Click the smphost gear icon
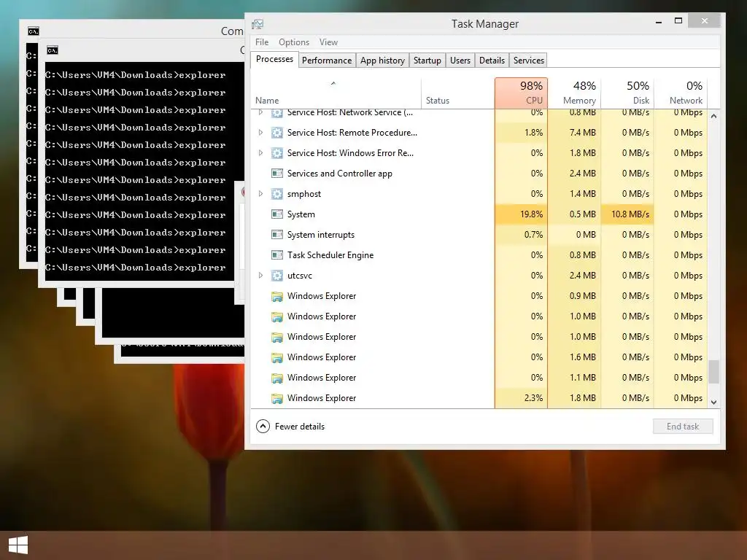747x560 pixels. pyautogui.click(x=276, y=194)
